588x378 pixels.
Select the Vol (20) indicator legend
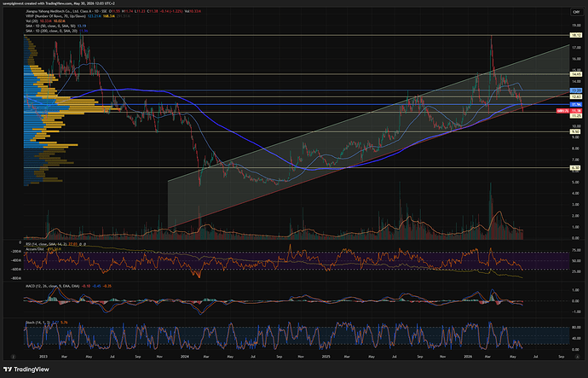click(32, 21)
